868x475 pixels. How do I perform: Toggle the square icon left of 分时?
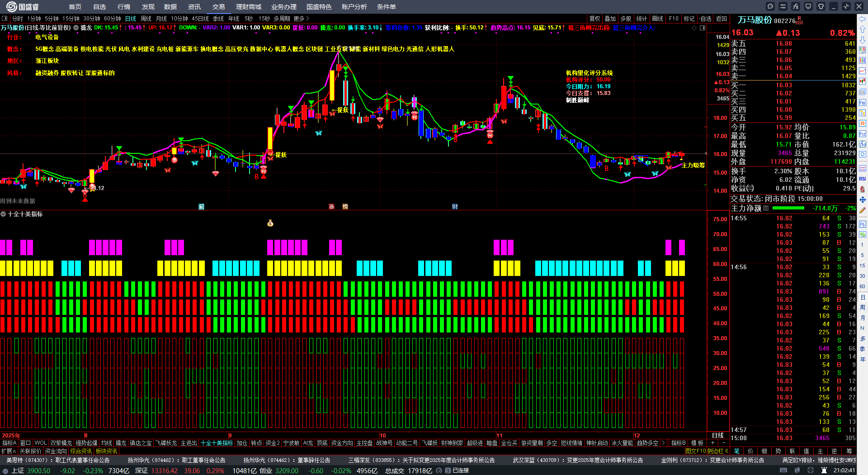[5, 19]
